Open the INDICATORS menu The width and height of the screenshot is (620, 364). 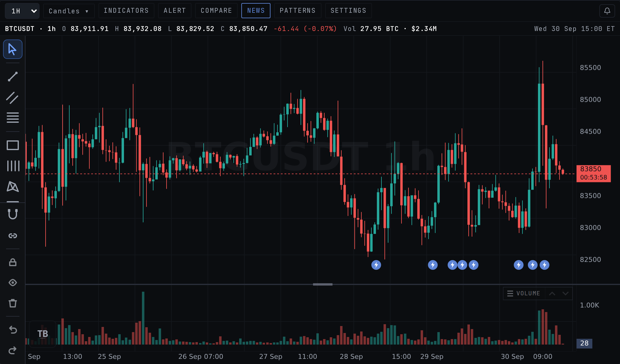[x=126, y=11]
